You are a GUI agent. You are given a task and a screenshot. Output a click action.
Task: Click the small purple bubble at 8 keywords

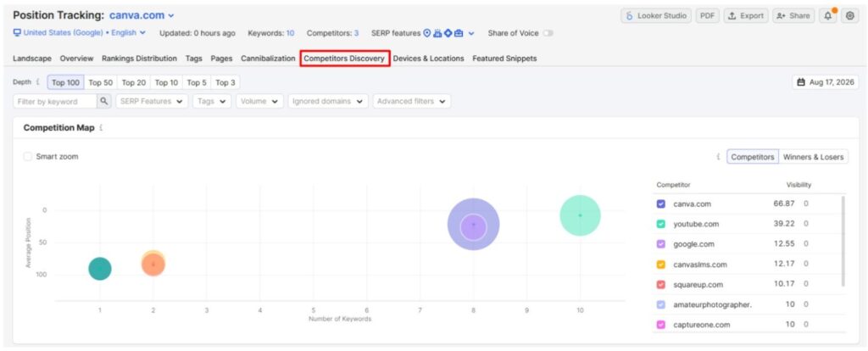tap(473, 227)
